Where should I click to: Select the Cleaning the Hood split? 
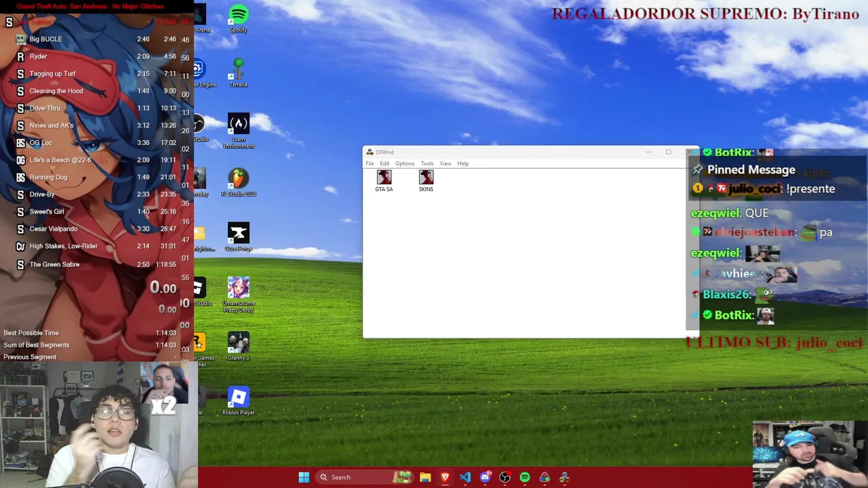95,91
